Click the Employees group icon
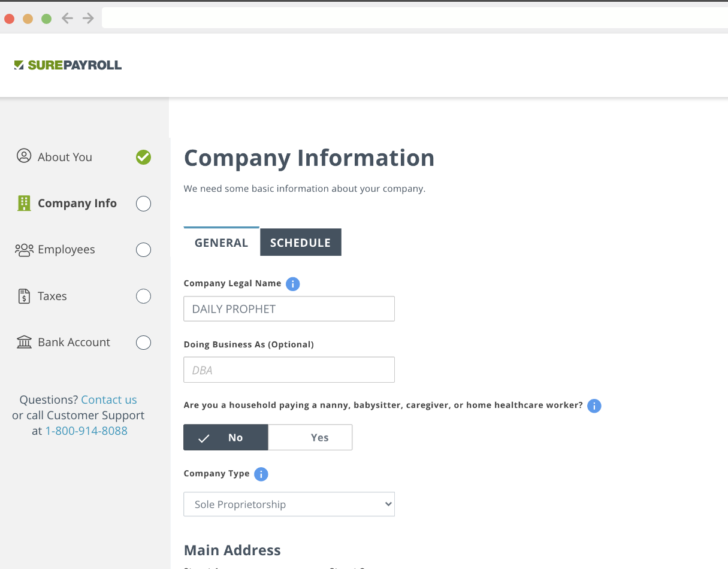This screenshot has height=569, width=728. click(x=24, y=250)
